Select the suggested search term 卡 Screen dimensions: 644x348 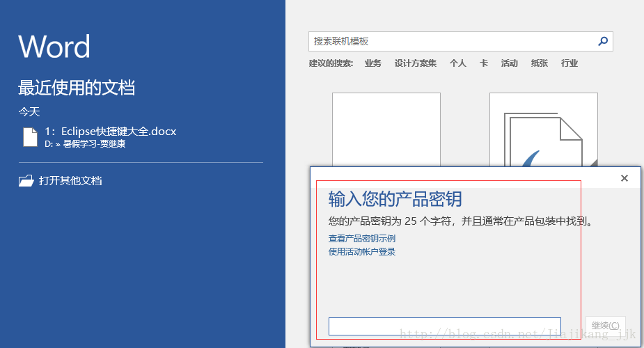[x=484, y=63]
